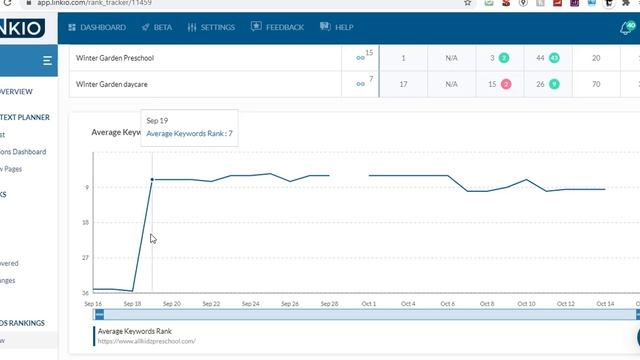Click green badge 2 in Preschool row

click(504, 58)
